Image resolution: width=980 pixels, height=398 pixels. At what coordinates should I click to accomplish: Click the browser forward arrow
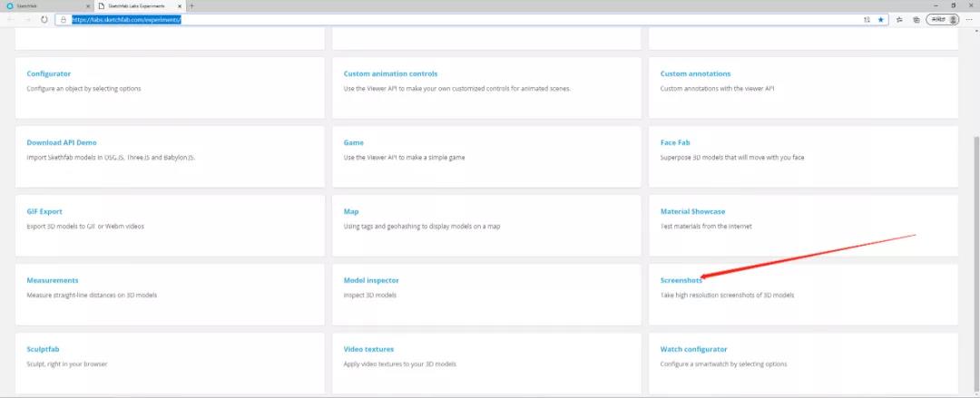27,19
